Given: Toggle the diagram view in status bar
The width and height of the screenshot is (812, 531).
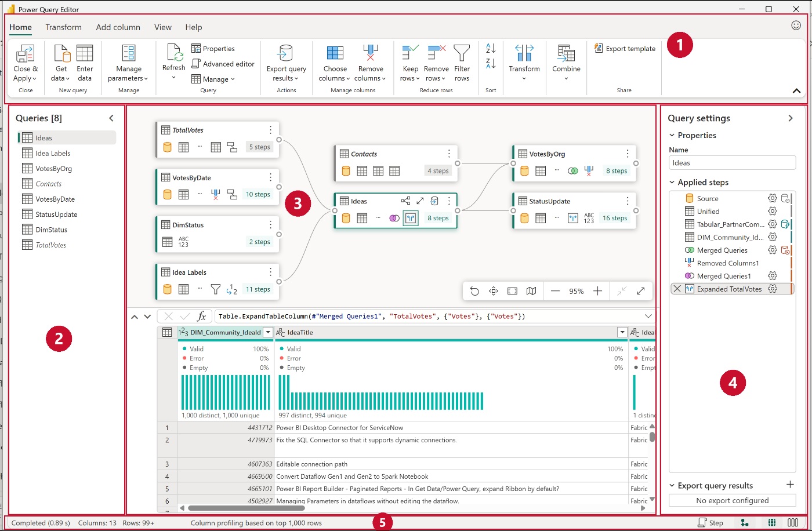Looking at the screenshot, I should coord(745,523).
